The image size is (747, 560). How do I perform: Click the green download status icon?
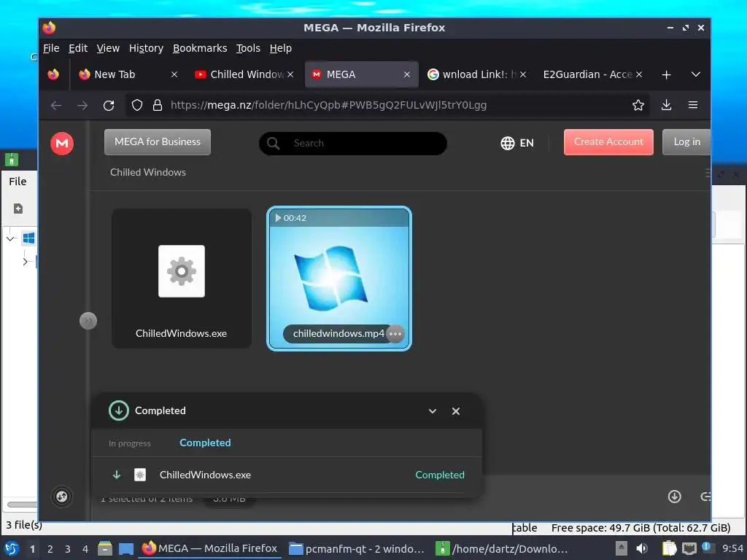tap(119, 411)
